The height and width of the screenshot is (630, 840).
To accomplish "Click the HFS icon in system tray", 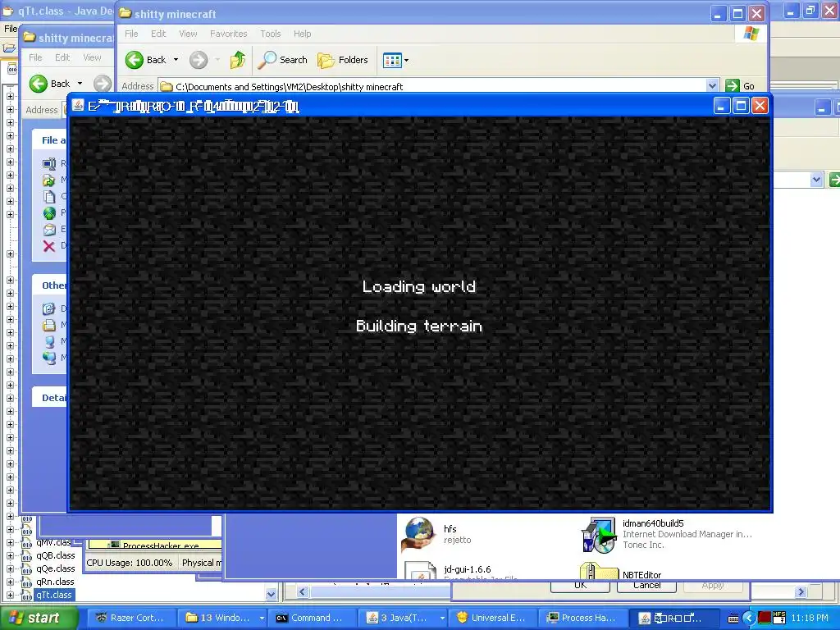I will tap(779, 618).
